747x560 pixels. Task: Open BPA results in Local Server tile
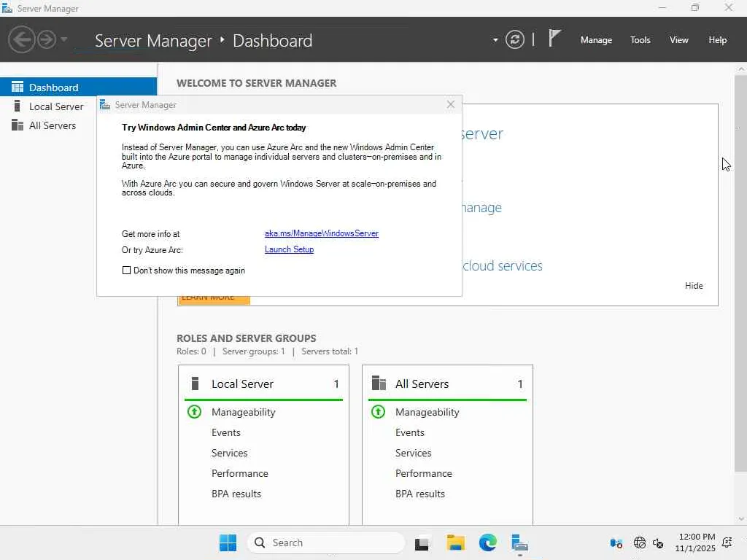pyautogui.click(x=236, y=494)
